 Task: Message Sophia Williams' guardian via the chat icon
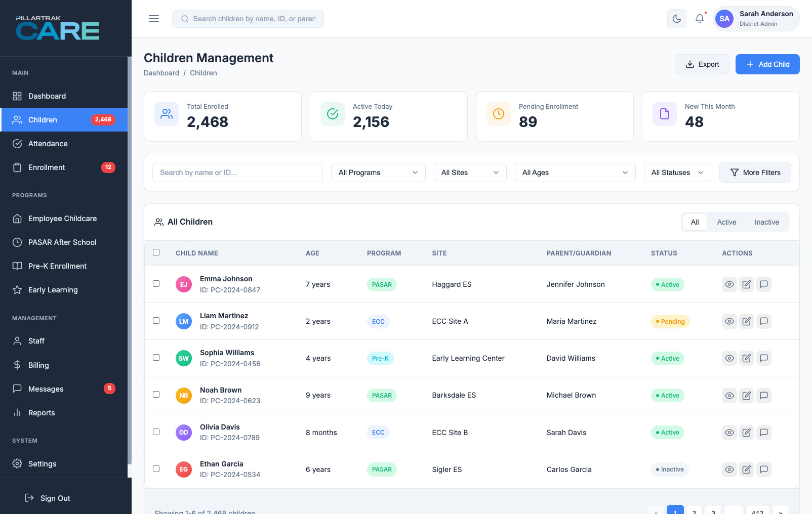tap(763, 358)
